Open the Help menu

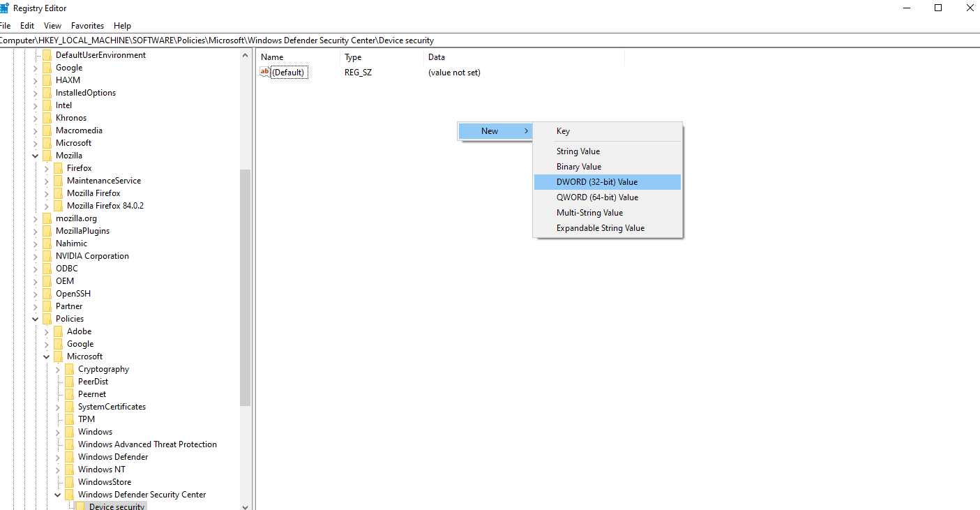(x=122, y=25)
